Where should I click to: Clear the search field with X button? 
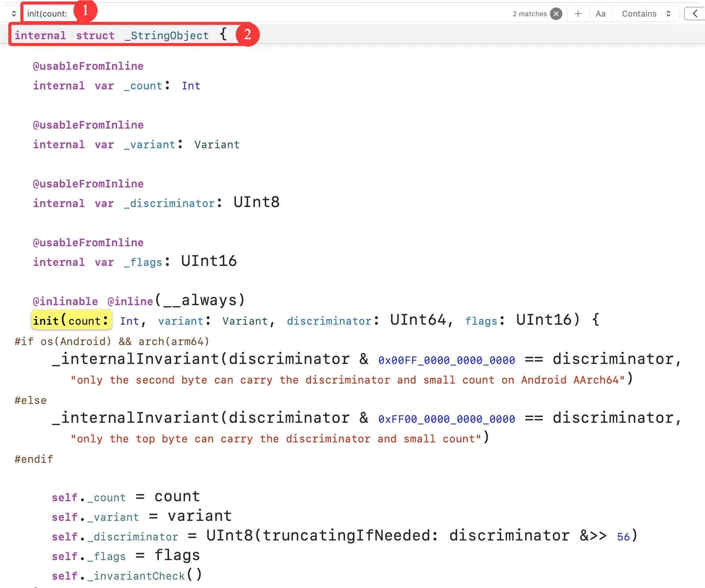click(x=557, y=14)
